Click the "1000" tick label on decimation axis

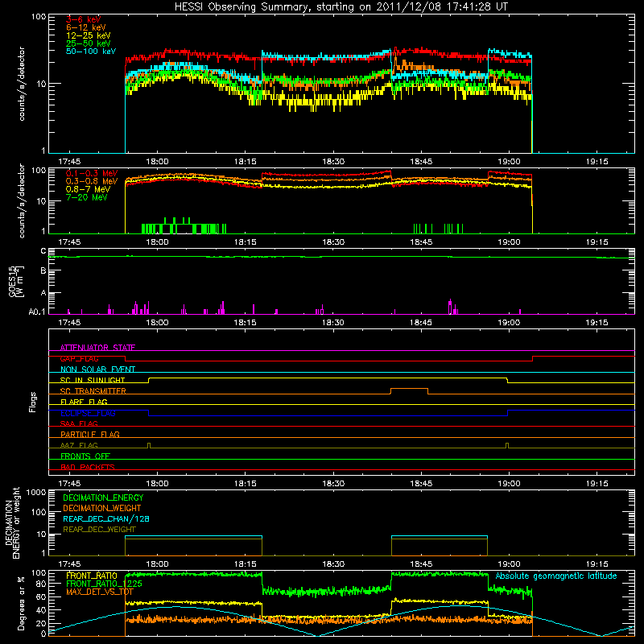coord(36,492)
